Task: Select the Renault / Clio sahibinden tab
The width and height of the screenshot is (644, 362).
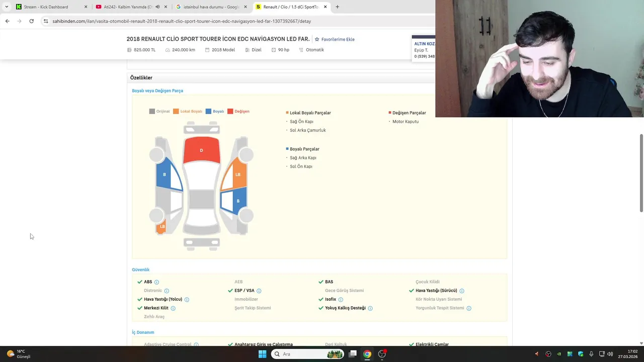Action: tap(290, 7)
